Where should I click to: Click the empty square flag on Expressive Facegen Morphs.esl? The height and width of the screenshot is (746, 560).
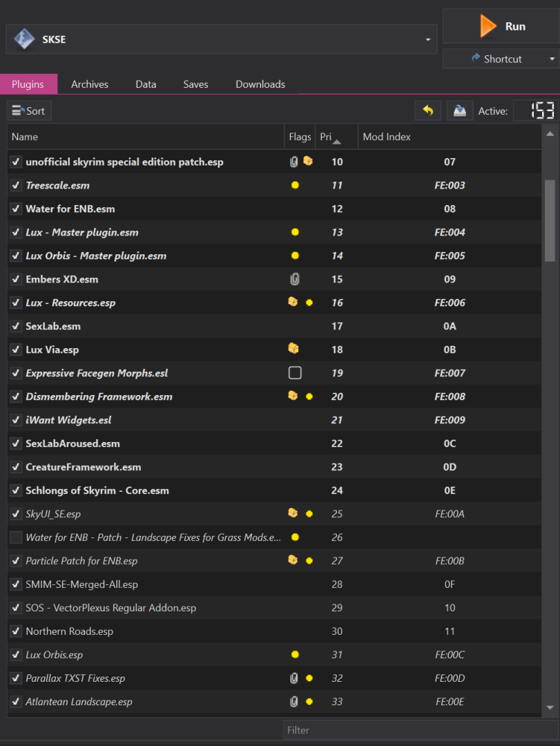tap(295, 372)
